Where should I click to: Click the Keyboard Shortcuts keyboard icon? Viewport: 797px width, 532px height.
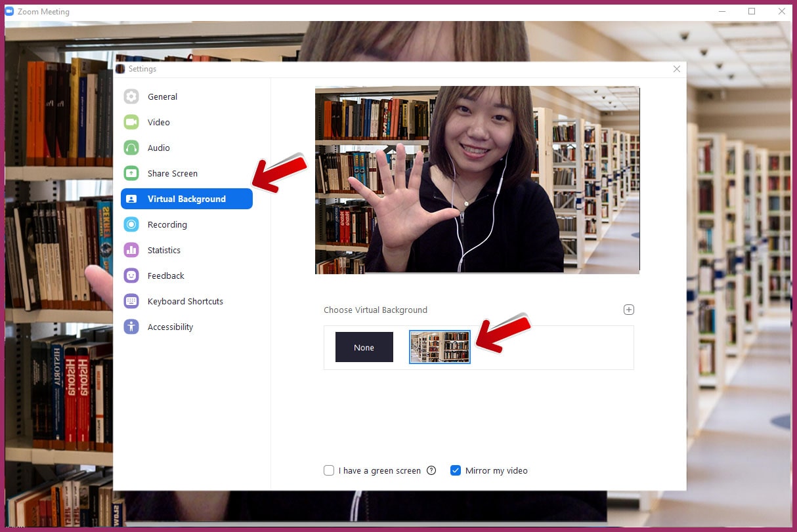(x=131, y=301)
